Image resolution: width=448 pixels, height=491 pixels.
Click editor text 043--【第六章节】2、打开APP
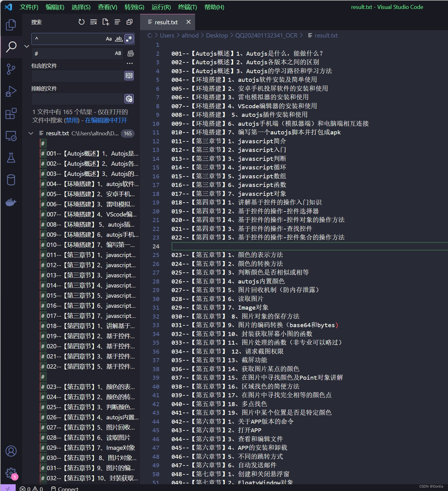(x=216, y=430)
